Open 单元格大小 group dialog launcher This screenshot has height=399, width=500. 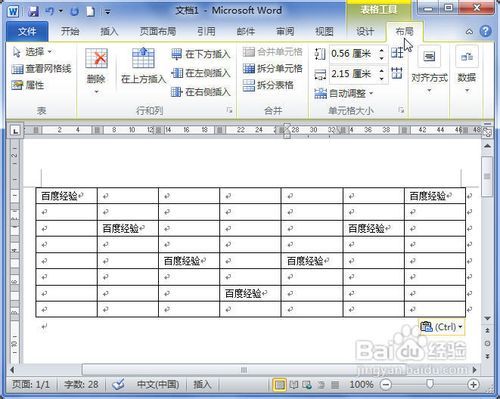click(x=401, y=110)
